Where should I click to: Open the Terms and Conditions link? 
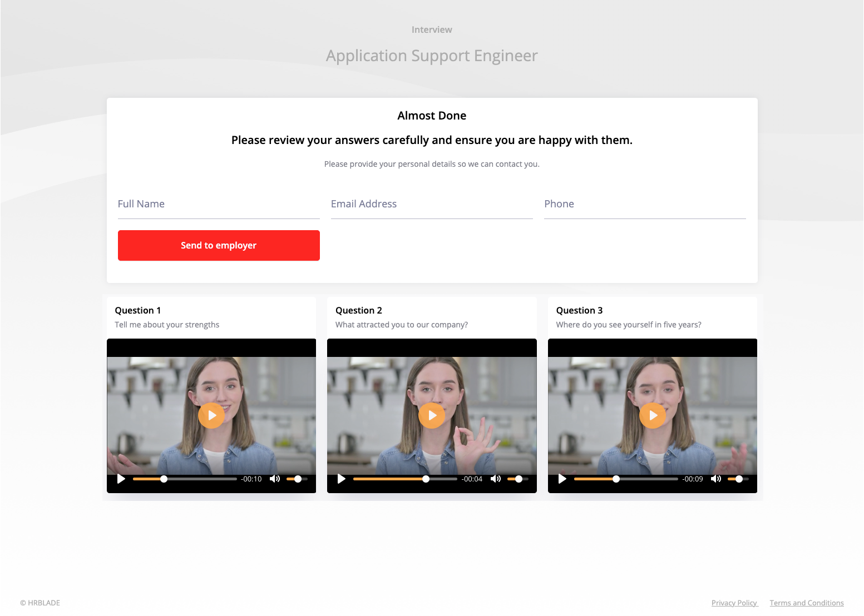(806, 603)
